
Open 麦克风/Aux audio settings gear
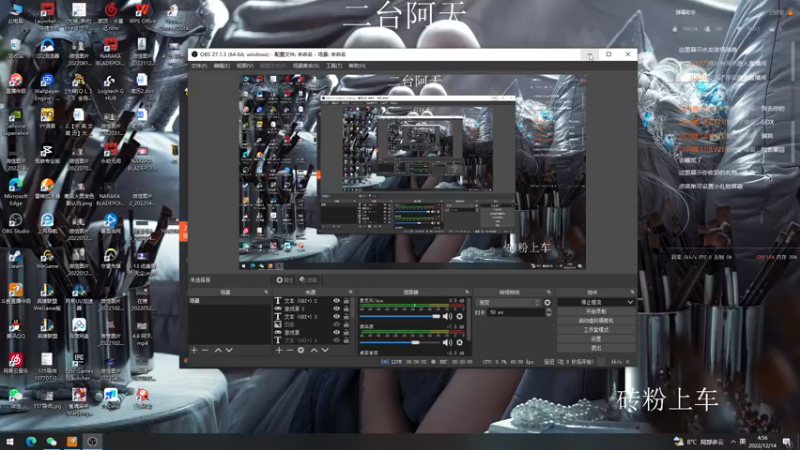tap(460, 316)
